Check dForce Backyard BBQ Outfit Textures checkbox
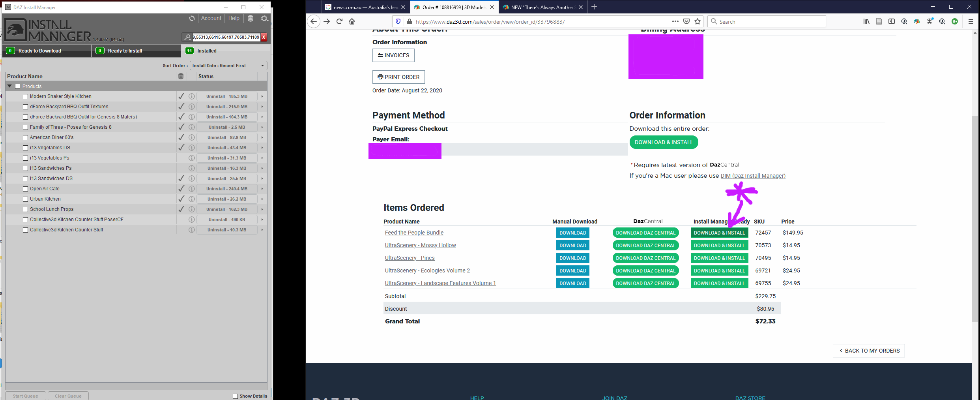This screenshot has width=980, height=400. pos(26,107)
